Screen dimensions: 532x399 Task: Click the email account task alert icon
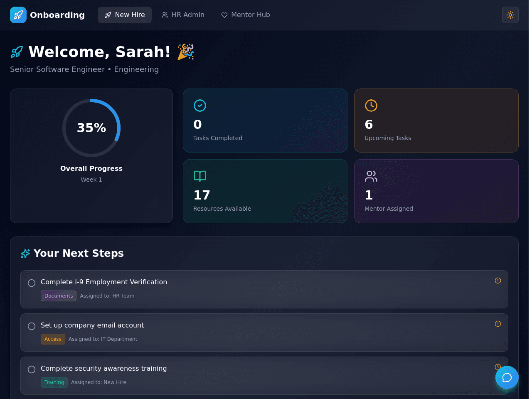coord(498,324)
